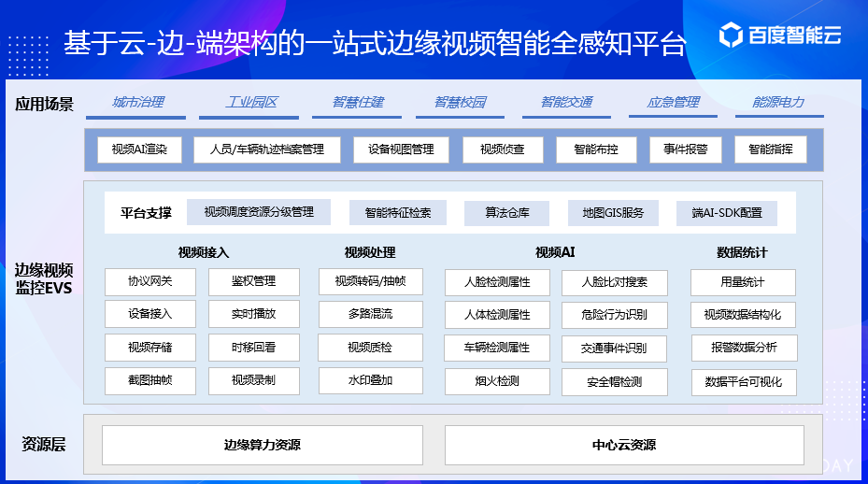The image size is (868, 484).
Task: Click the 视频质检 box
Action: 370,348
